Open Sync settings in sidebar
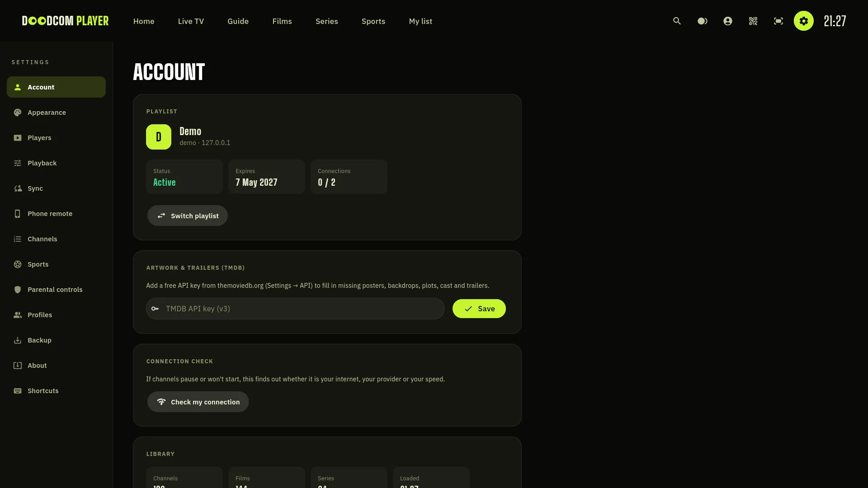Screen dimensions: 868x488 [56, 188]
